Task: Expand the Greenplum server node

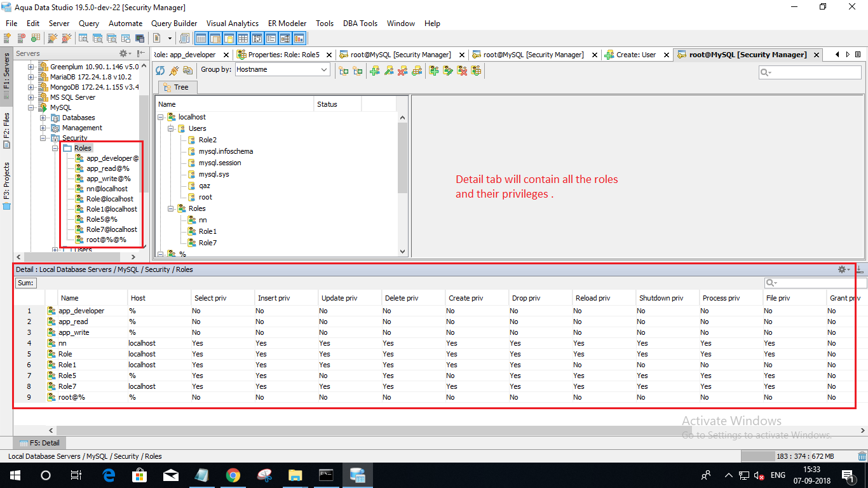Action: (x=31, y=67)
